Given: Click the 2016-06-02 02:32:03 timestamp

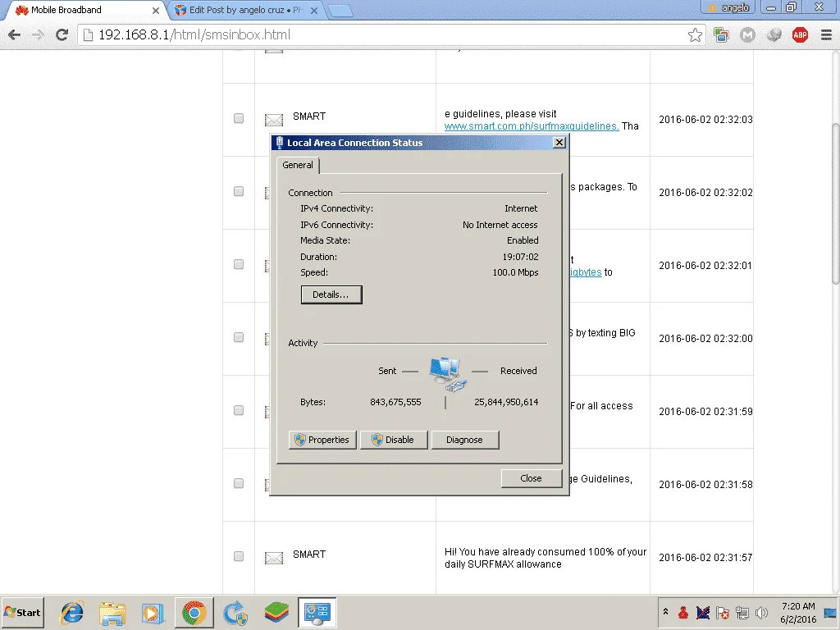Looking at the screenshot, I should coord(705,120).
